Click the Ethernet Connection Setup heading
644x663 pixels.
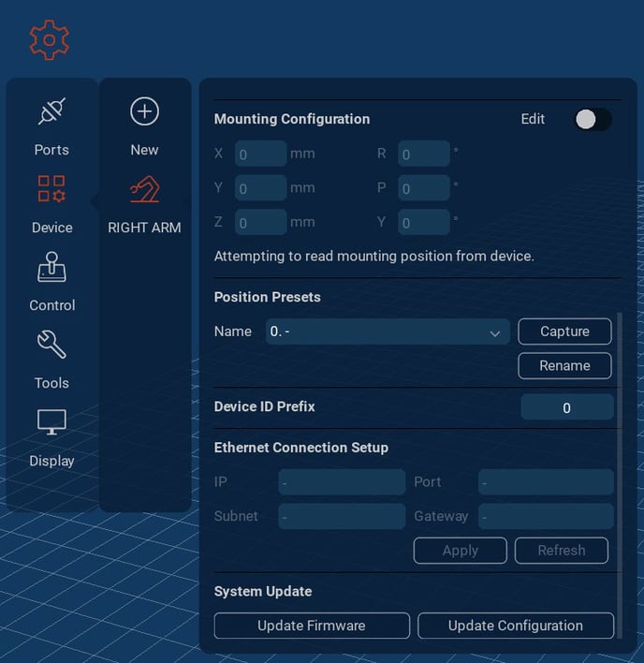300,448
